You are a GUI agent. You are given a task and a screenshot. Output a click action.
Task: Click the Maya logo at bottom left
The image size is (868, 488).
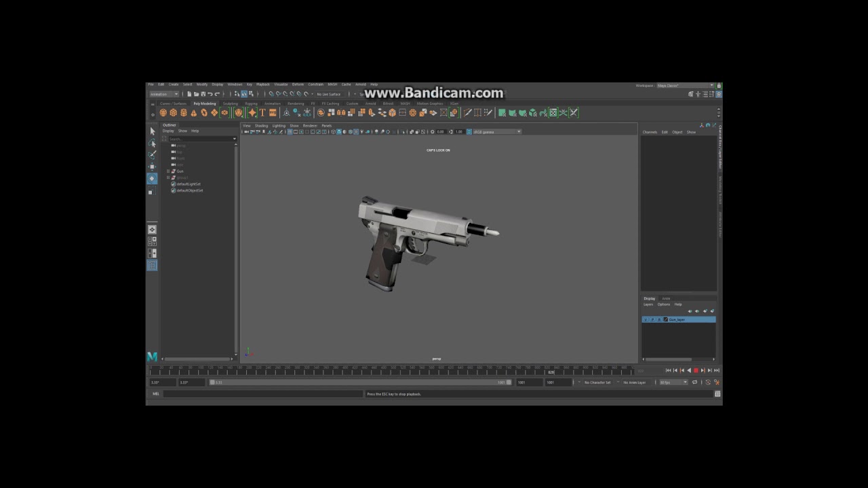[152, 357]
